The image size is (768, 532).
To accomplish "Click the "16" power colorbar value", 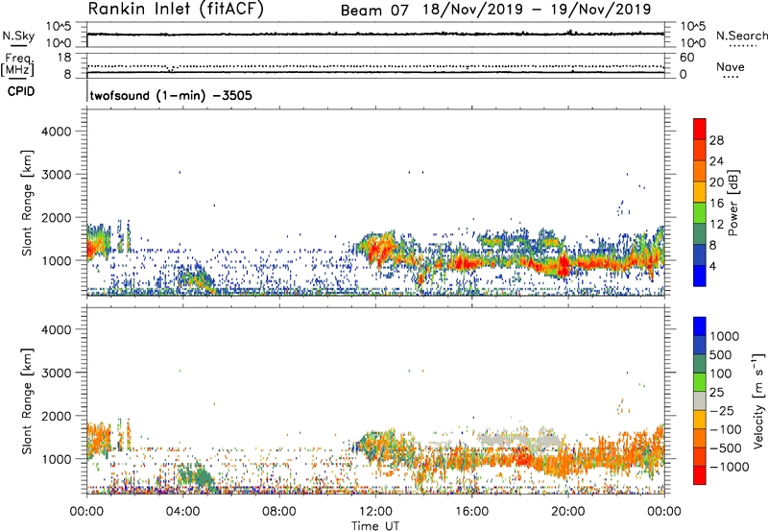I will click(716, 204).
